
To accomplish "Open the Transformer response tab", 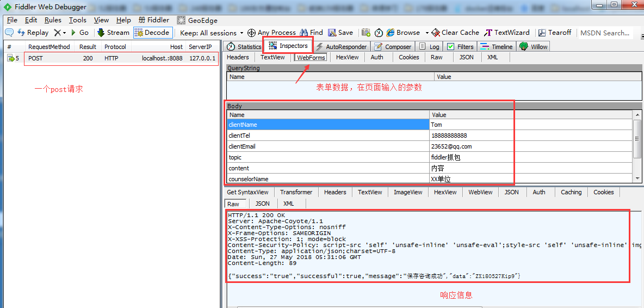I will tap(296, 192).
